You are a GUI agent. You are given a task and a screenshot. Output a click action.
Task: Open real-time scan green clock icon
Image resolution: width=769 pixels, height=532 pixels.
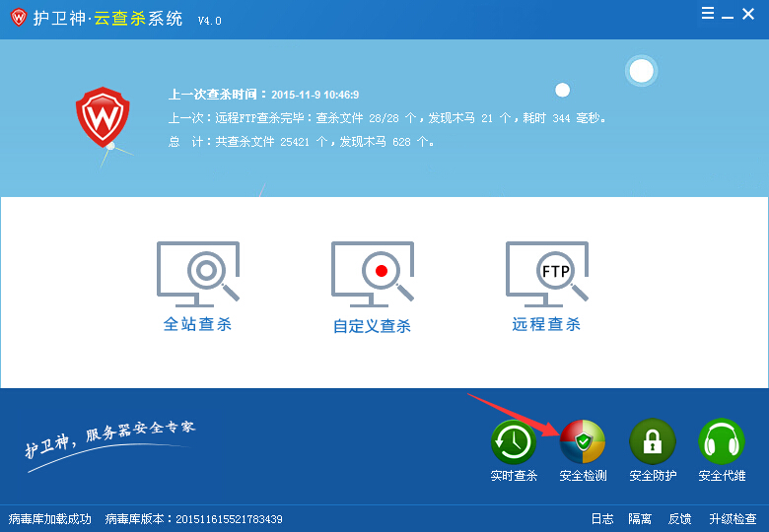click(514, 441)
